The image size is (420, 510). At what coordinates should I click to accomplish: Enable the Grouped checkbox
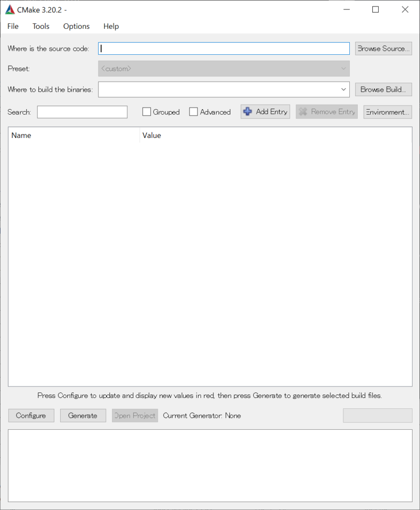(147, 112)
